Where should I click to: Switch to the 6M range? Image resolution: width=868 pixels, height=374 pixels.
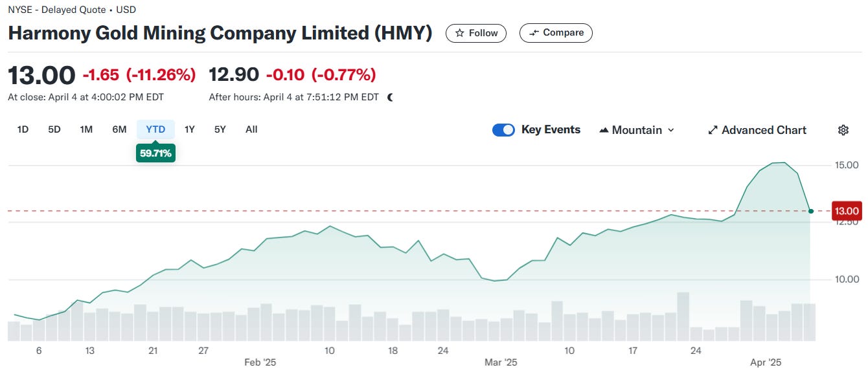(119, 129)
